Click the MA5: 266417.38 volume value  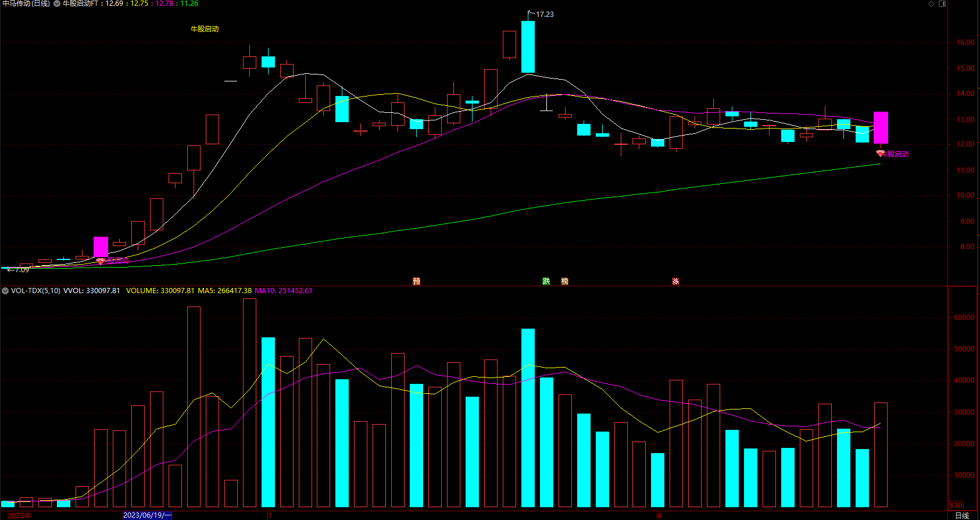pyautogui.click(x=224, y=290)
